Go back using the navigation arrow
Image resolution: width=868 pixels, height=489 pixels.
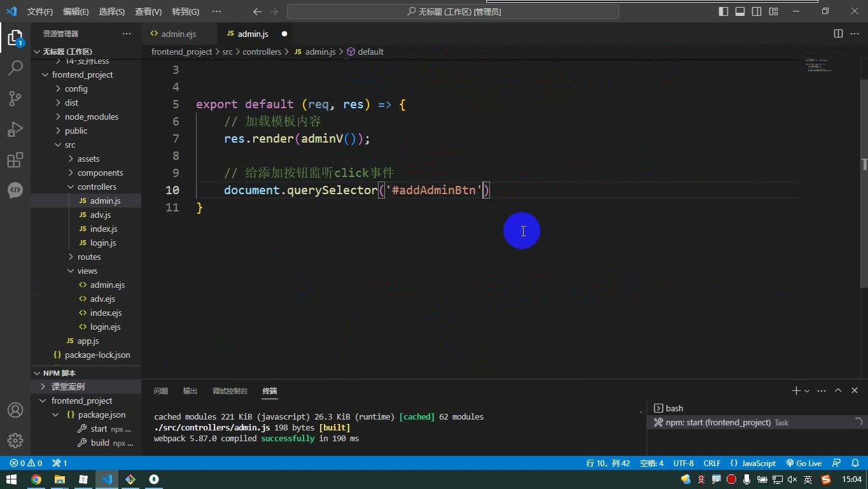click(257, 11)
